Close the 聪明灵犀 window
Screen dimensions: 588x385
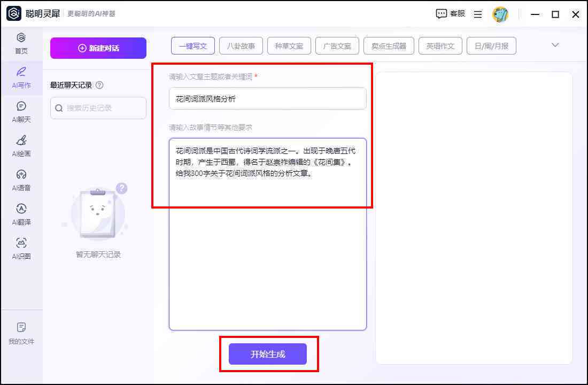[x=576, y=14]
